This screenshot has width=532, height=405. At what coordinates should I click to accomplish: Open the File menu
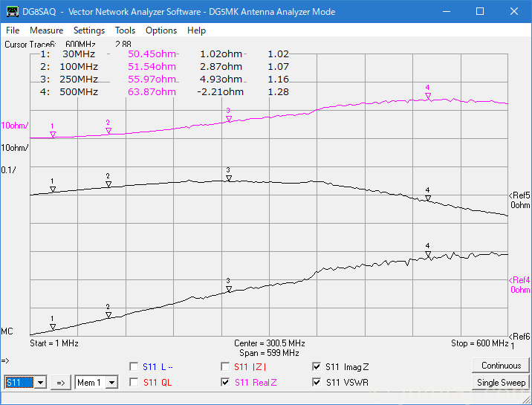[x=13, y=30]
